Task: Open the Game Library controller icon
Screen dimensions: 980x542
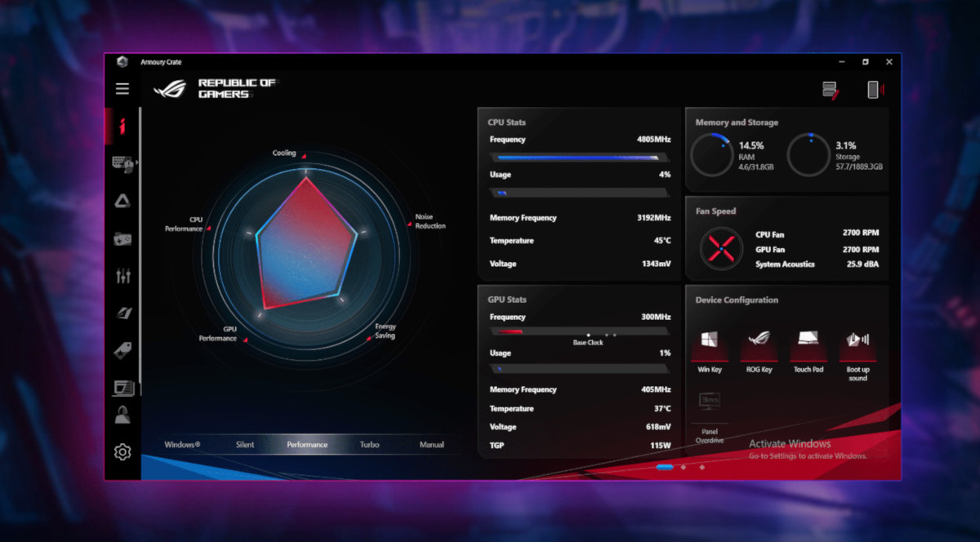Action: pyautogui.click(x=122, y=238)
